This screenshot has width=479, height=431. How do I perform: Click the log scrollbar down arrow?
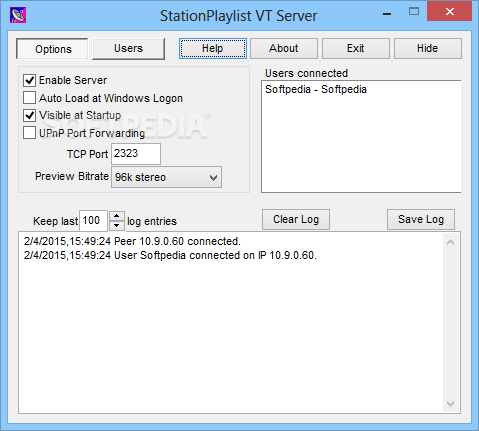pos(450,404)
